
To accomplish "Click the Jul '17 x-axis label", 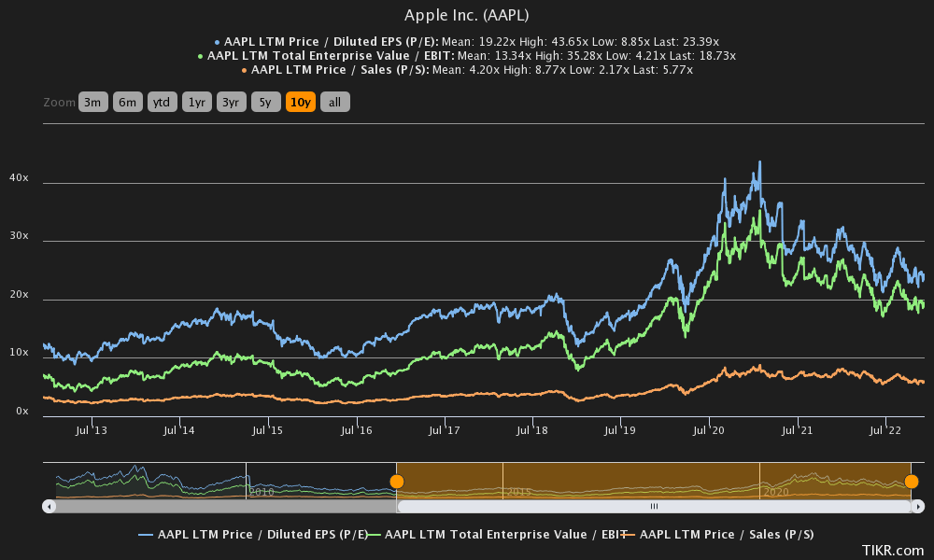I will 445,430.
